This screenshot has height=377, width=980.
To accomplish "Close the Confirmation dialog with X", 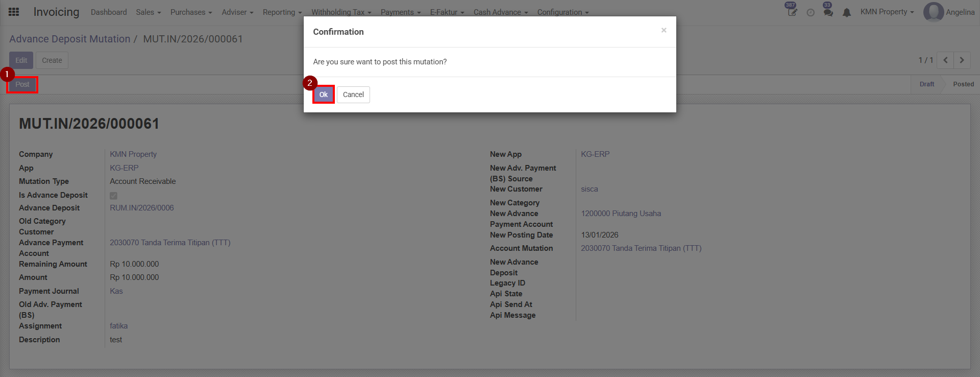I will tap(664, 30).
